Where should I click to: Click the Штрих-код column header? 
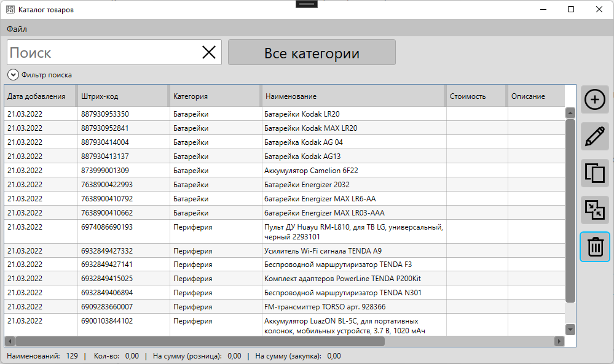tap(100, 96)
